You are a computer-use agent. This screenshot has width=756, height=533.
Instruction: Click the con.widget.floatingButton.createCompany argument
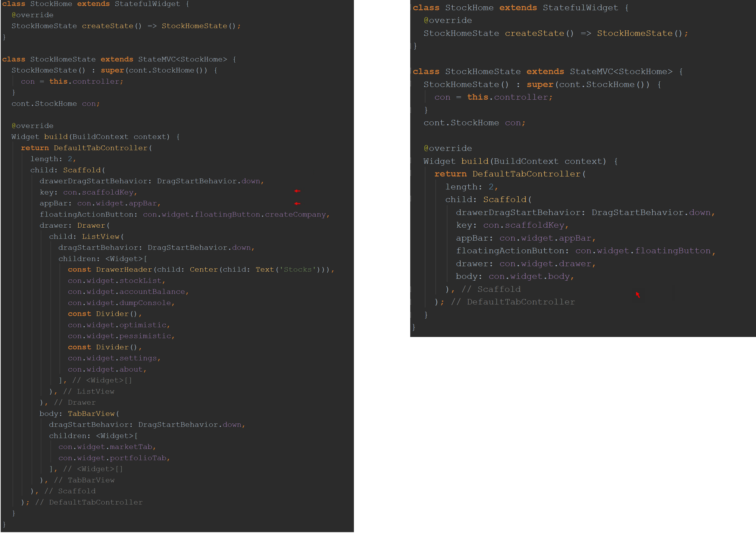tap(235, 214)
